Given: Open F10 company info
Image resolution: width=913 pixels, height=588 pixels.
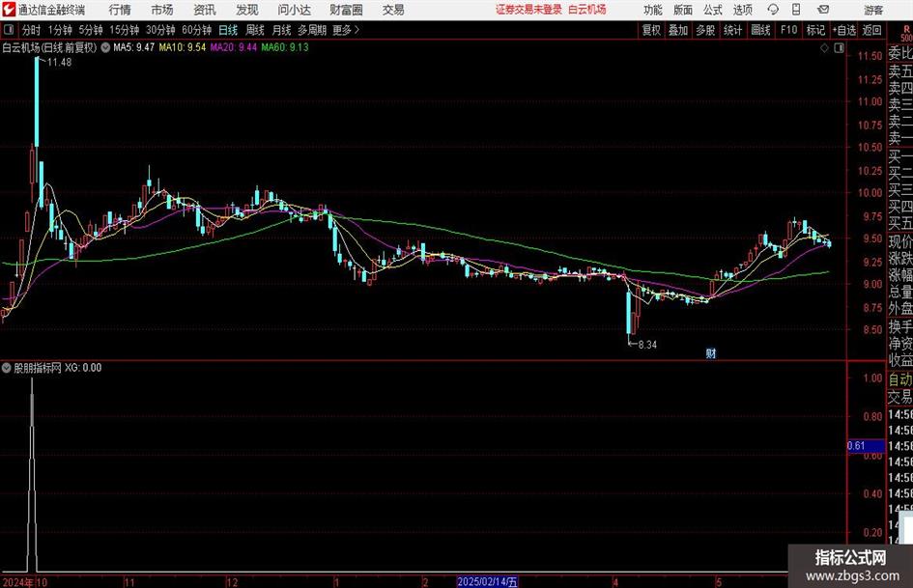Looking at the screenshot, I should (788, 30).
